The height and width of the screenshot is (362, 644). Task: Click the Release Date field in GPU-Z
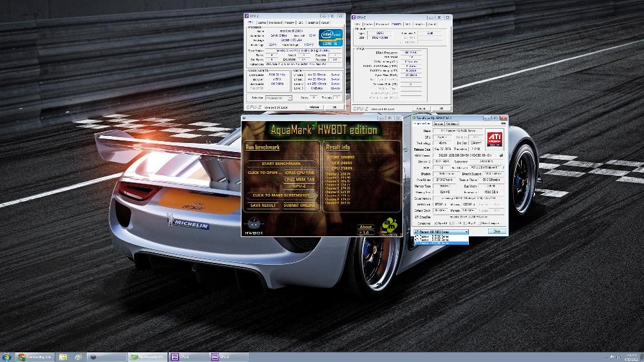[442, 149]
